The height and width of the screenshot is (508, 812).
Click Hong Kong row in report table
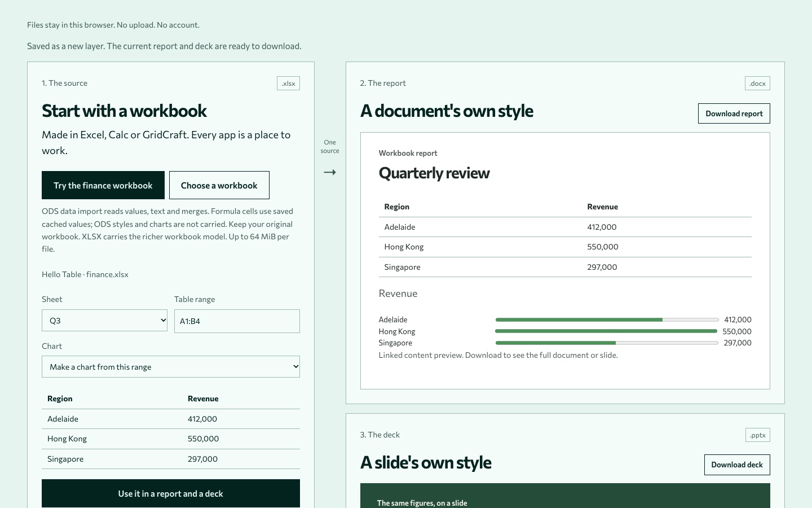(565, 247)
